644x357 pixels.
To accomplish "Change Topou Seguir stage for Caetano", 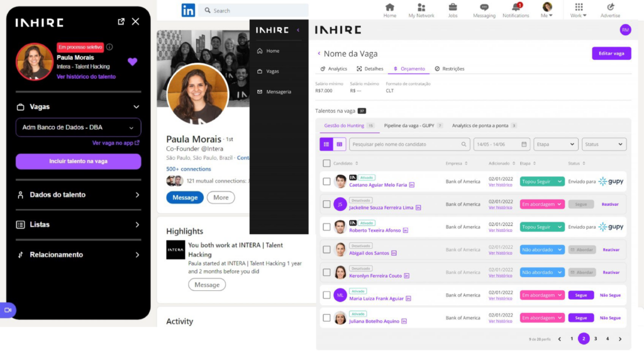I will pos(541,181).
